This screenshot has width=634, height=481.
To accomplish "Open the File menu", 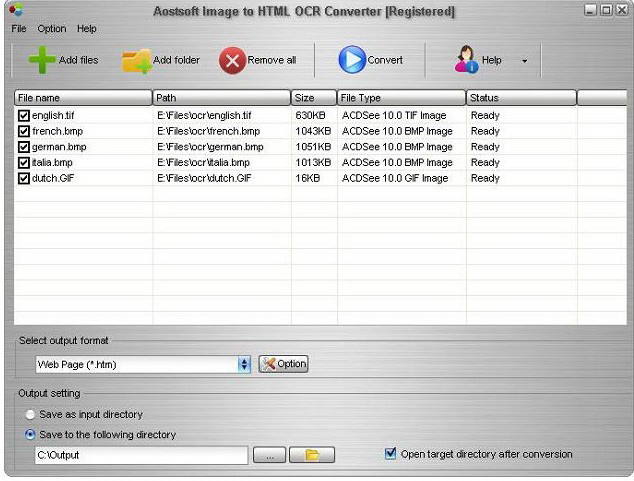I will (19, 29).
